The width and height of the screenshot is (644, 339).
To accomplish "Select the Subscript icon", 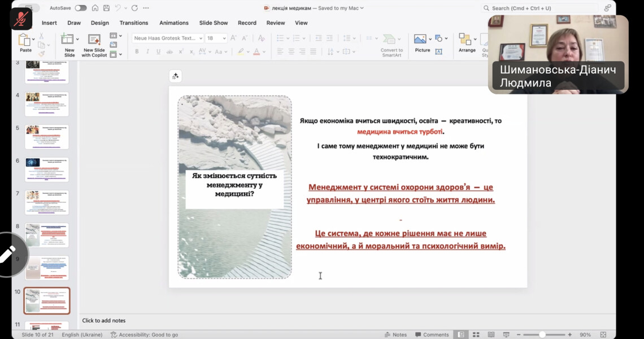I will pyautogui.click(x=191, y=51).
